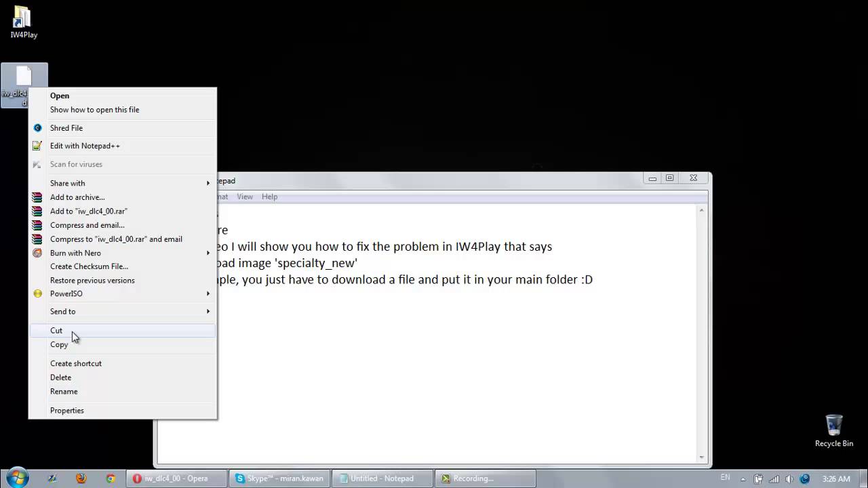The width and height of the screenshot is (868, 488).
Task: Switch to Opera iw_dlc4_00 taskbar button
Action: click(x=177, y=478)
